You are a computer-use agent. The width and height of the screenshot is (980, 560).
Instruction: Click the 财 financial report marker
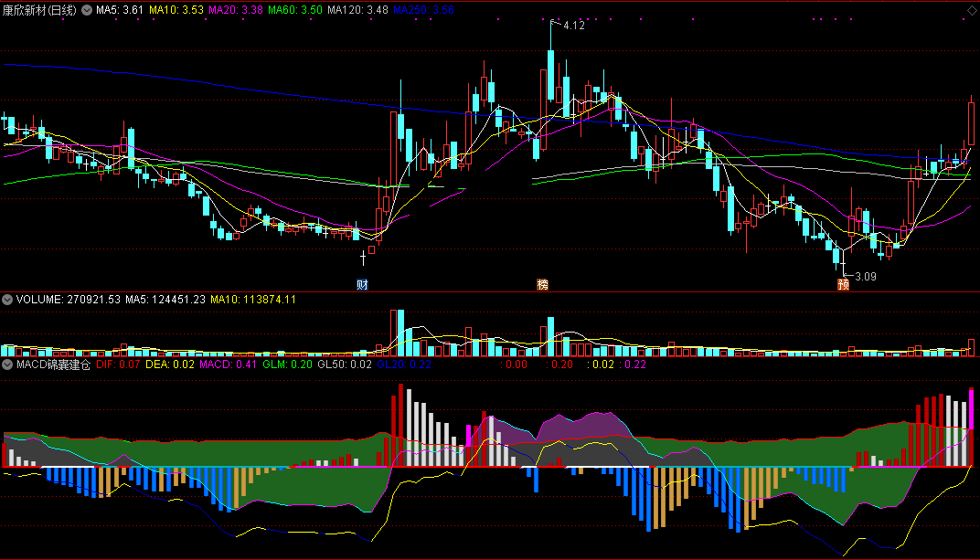tap(362, 285)
